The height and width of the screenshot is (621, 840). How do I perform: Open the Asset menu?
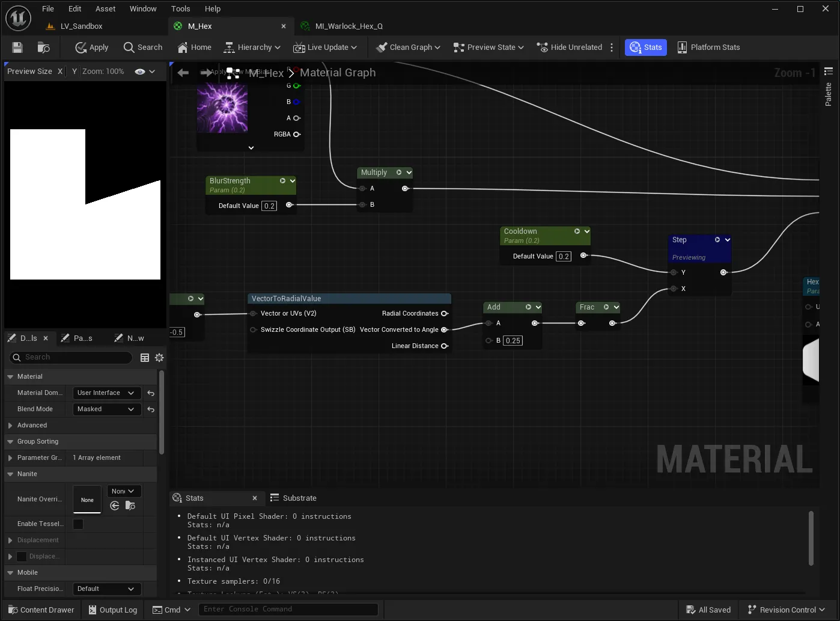(105, 8)
